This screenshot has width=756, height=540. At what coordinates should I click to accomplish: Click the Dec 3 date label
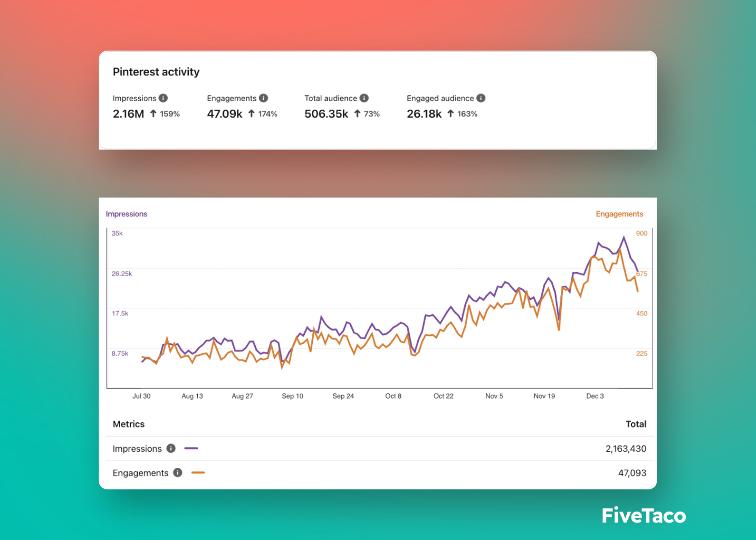(x=595, y=396)
